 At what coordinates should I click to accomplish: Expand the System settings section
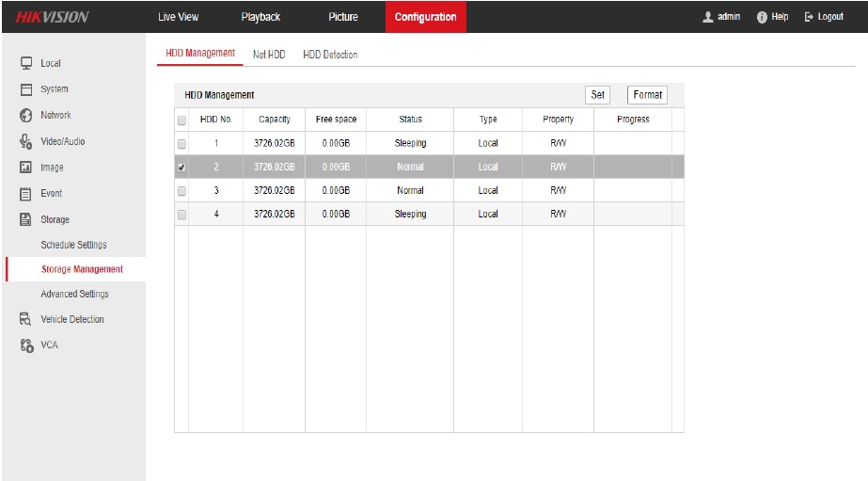click(54, 89)
